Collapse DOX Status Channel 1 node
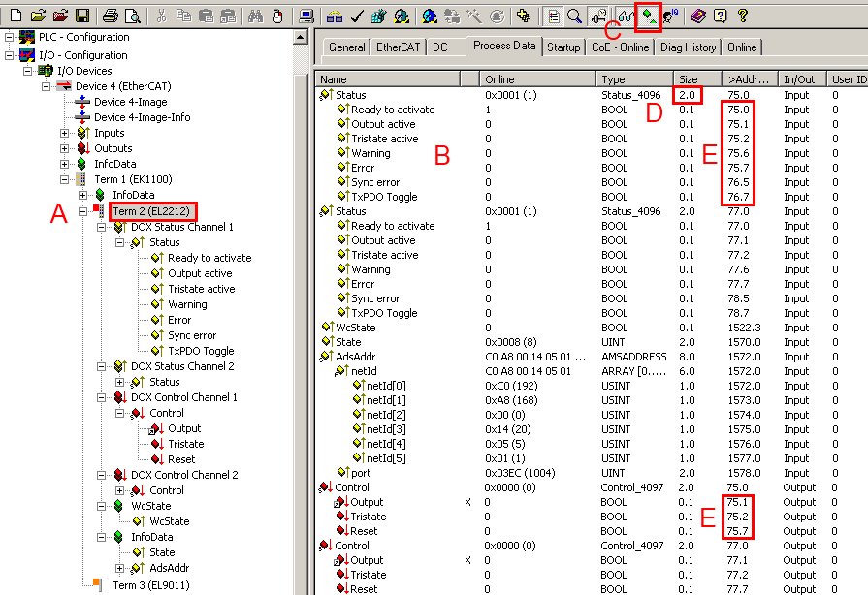The height and width of the screenshot is (595, 868). tap(101, 227)
